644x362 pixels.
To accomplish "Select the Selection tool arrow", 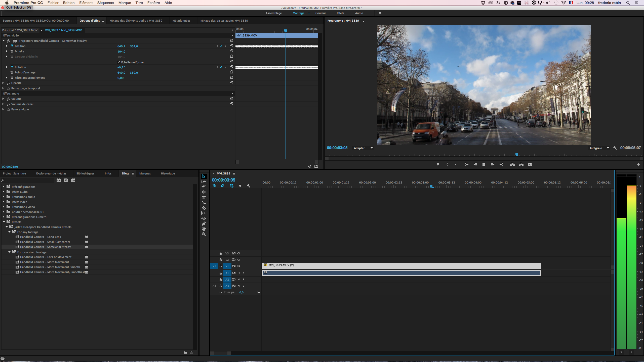I will tap(204, 176).
